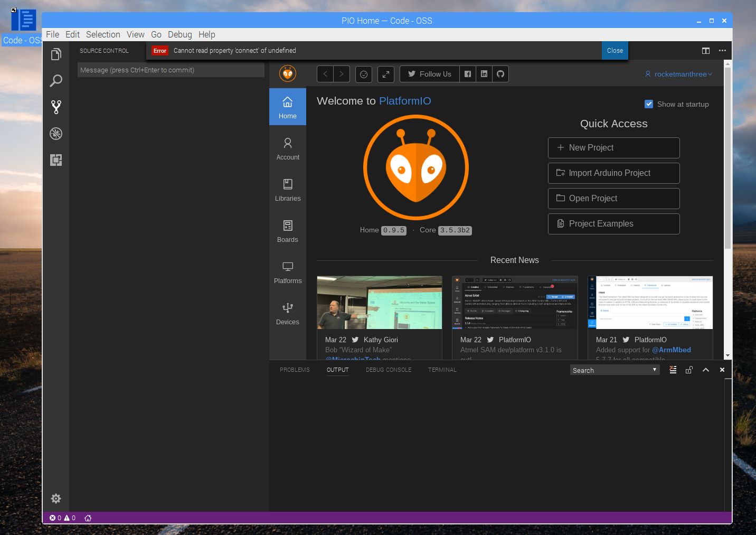
Task: Open PlatformIO's GitHub page via the GitHub icon
Action: pyautogui.click(x=499, y=74)
